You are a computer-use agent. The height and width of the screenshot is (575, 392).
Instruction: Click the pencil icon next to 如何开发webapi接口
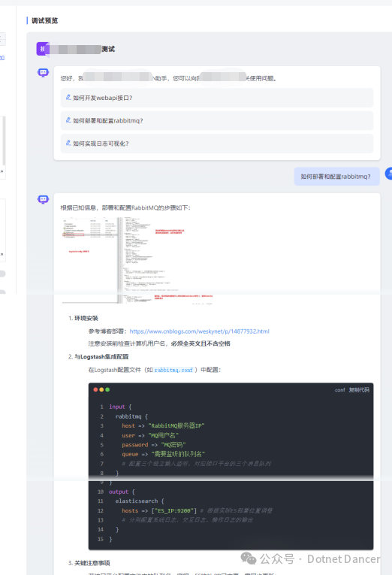(x=68, y=97)
